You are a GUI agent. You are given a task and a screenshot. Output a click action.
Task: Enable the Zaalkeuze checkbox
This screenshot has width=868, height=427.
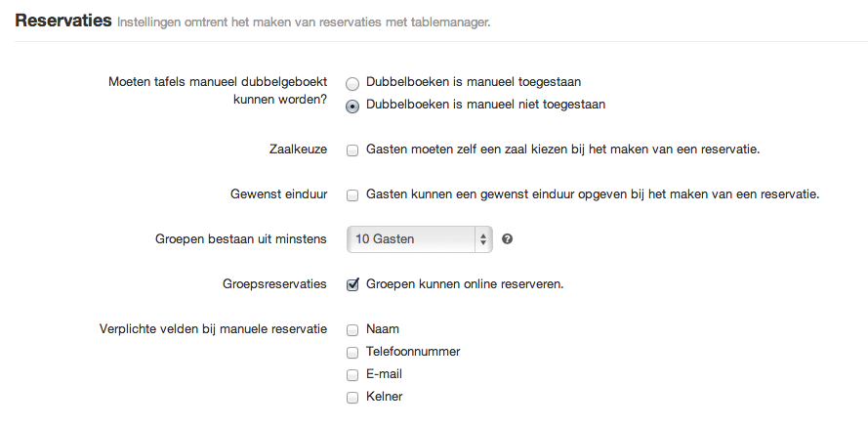(352, 150)
